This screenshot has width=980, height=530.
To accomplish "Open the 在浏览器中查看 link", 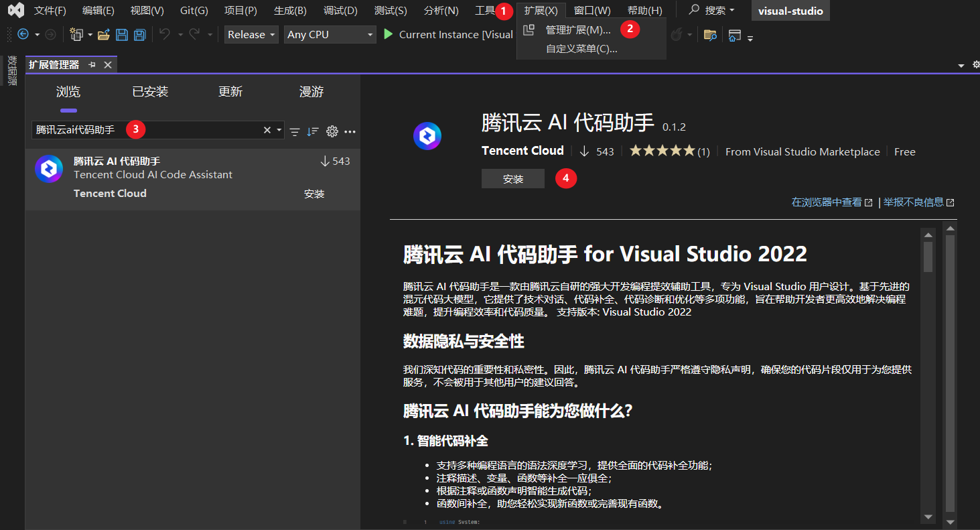I will tap(832, 202).
